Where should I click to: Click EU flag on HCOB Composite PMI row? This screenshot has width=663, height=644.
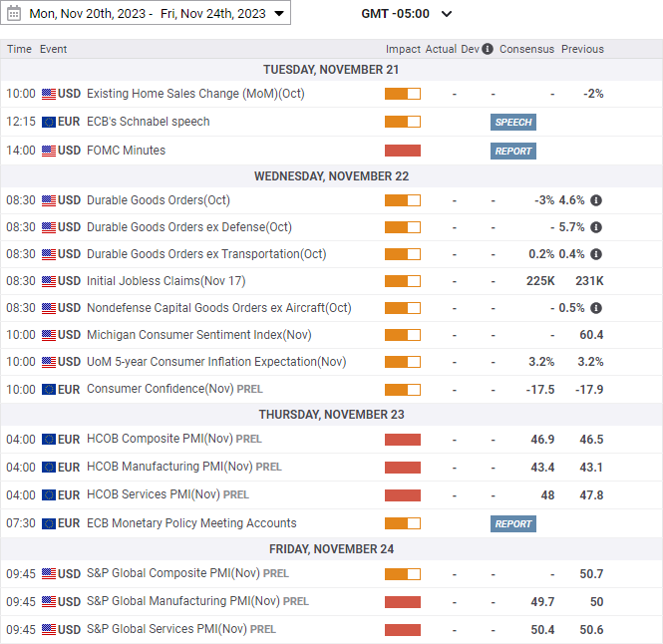49,440
